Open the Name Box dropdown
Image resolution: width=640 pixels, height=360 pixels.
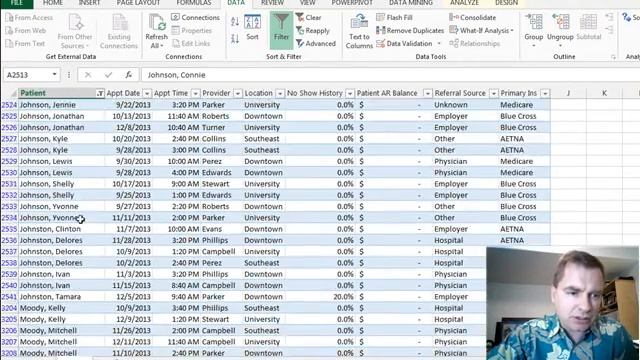pyautogui.click(x=54, y=75)
